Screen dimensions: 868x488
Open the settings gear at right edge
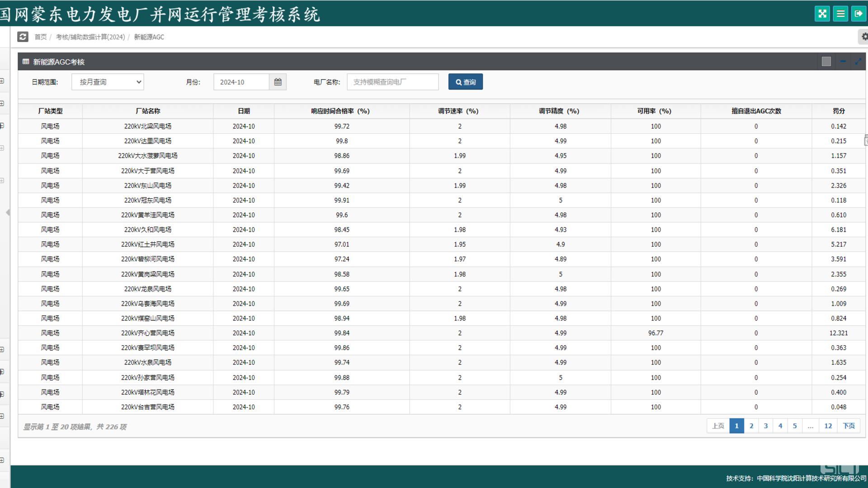click(864, 37)
